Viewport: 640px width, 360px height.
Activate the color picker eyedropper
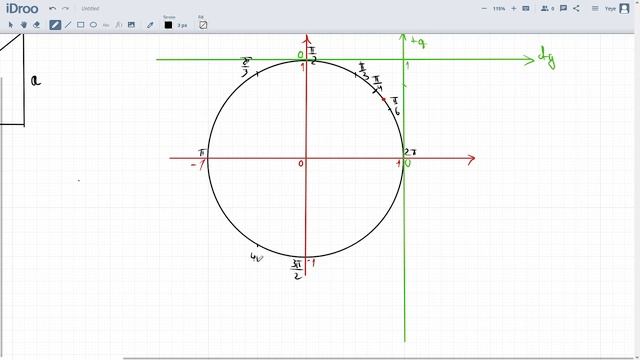[150, 25]
